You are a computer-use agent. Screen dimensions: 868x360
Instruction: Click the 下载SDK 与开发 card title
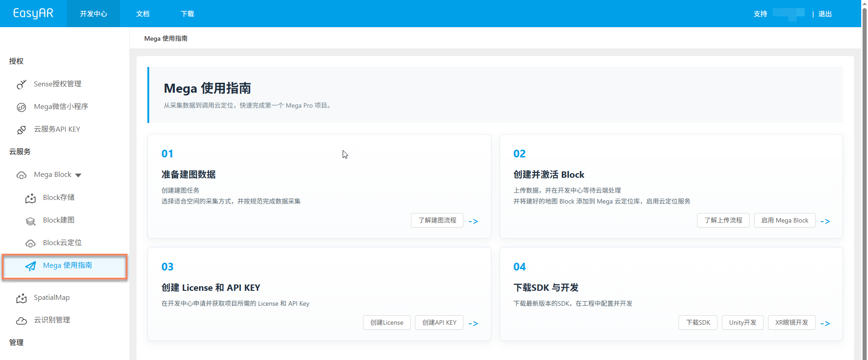click(546, 288)
